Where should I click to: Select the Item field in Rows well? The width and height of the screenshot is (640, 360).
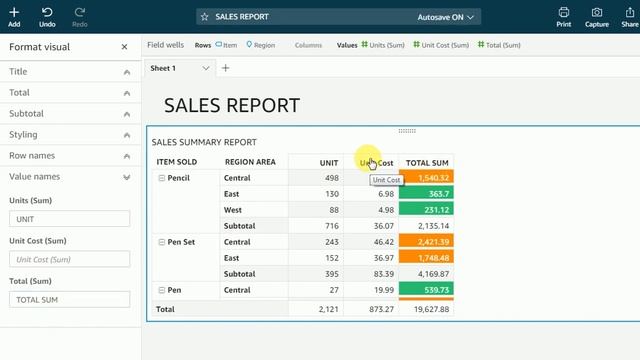click(x=227, y=45)
